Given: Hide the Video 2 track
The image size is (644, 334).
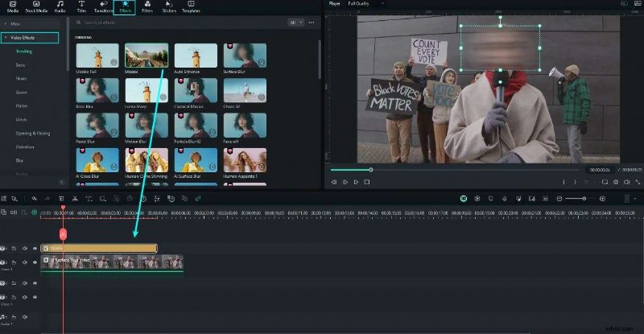Looking at the screenshot, I should 35,262.
